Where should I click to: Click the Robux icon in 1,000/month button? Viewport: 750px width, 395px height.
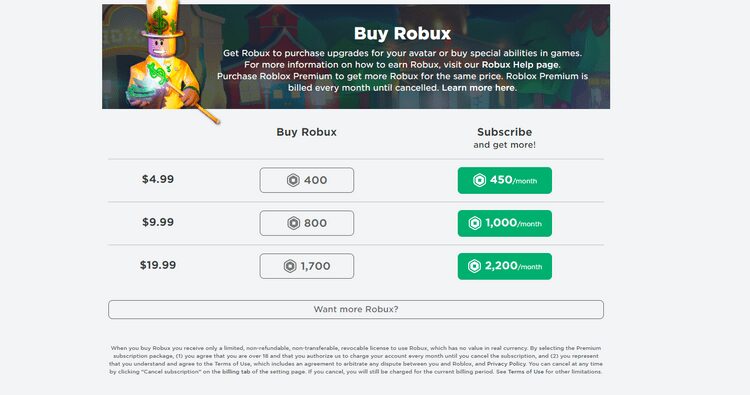[474, 223]
